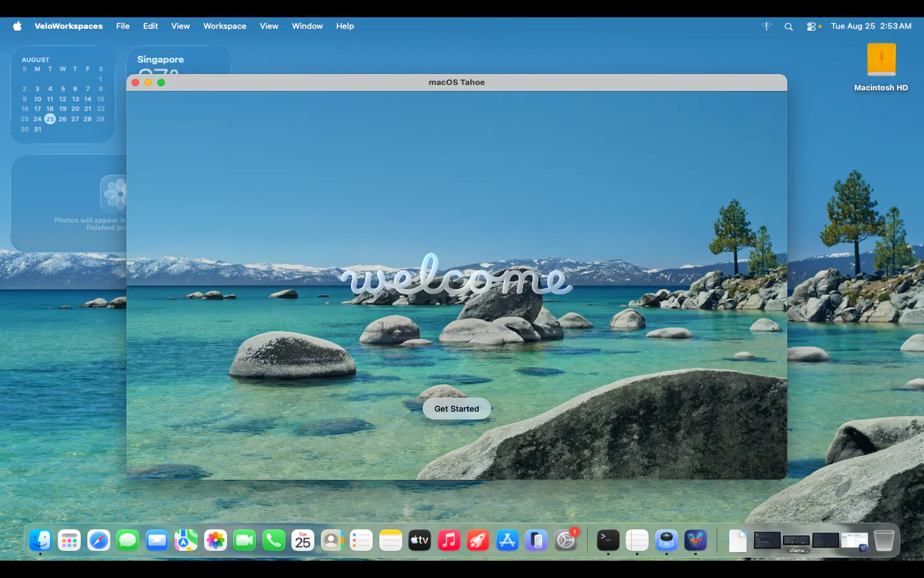Click the AUGUST heading in the calendar widget
Screen dimensions: 924x578
point(35,60)
